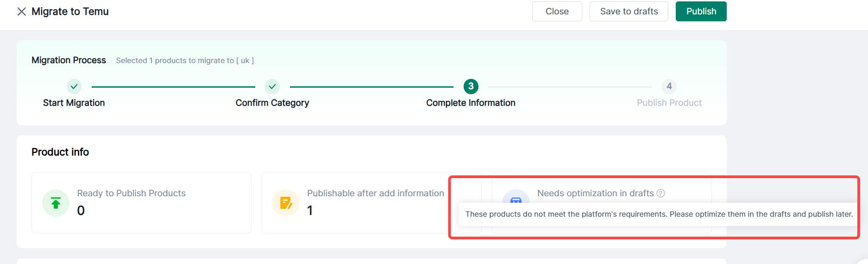Select Needs optimization in drafts label

(595, 193)
